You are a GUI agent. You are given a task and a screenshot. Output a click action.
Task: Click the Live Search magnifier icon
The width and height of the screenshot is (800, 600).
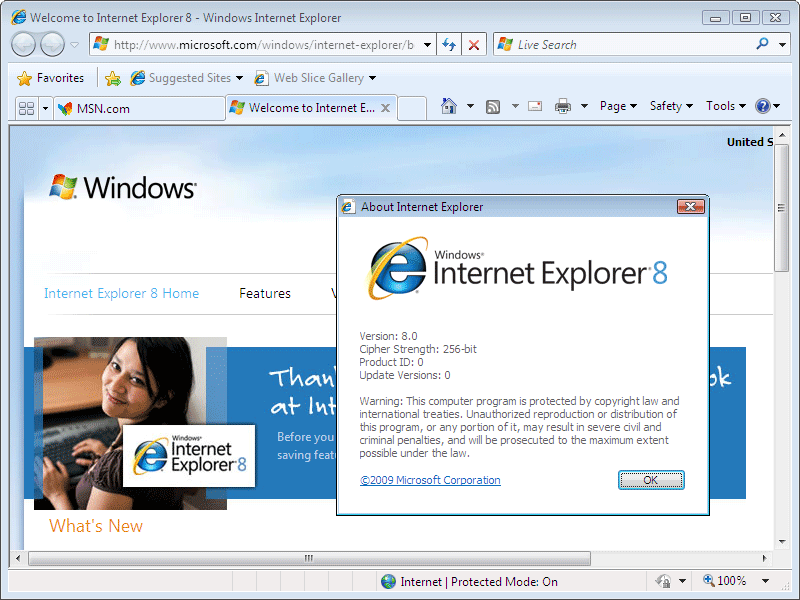click(761, 45)
